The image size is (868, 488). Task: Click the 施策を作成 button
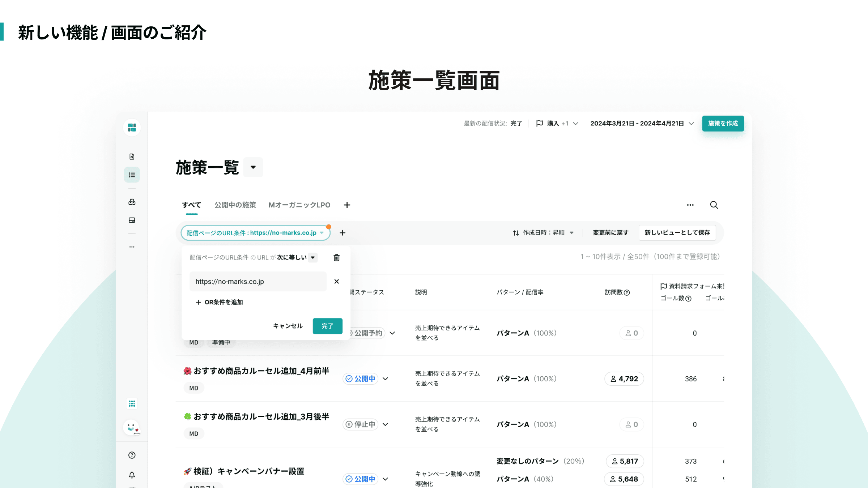pyautogui.click(x=723, y=123)
